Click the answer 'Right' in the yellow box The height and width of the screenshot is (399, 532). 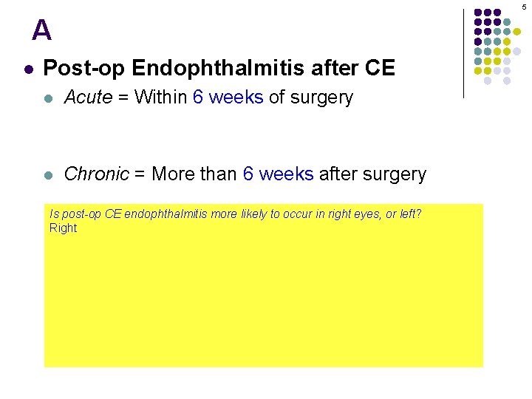point(63,228)
